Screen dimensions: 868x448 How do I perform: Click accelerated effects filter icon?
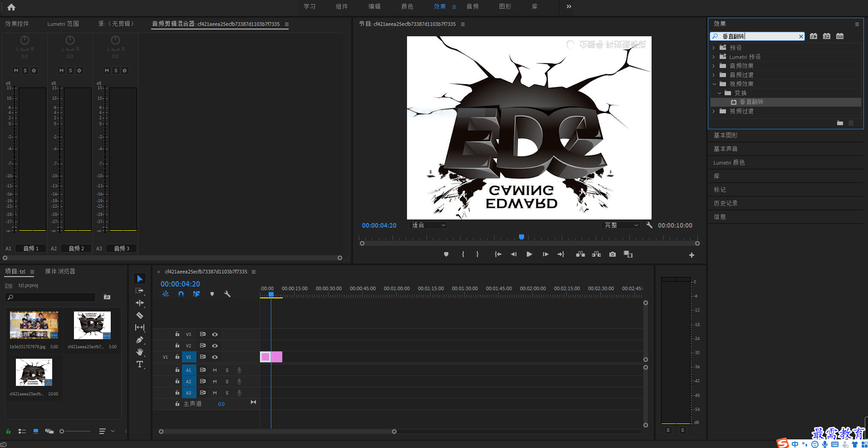814,36
